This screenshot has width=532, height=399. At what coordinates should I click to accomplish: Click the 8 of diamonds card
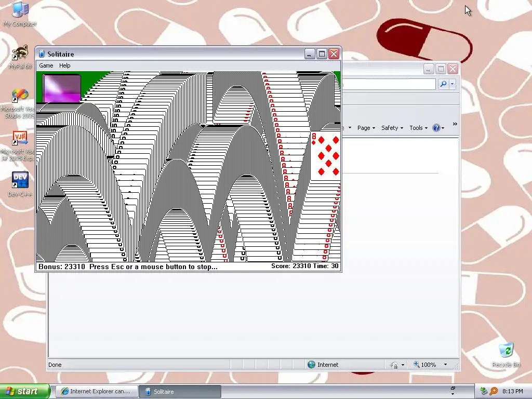click(x=325, y=156)
